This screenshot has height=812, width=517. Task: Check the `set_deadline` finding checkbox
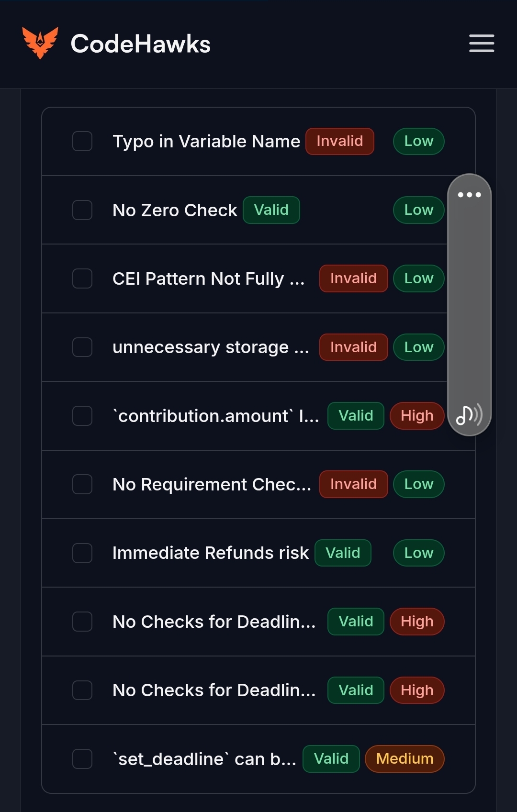82,759
